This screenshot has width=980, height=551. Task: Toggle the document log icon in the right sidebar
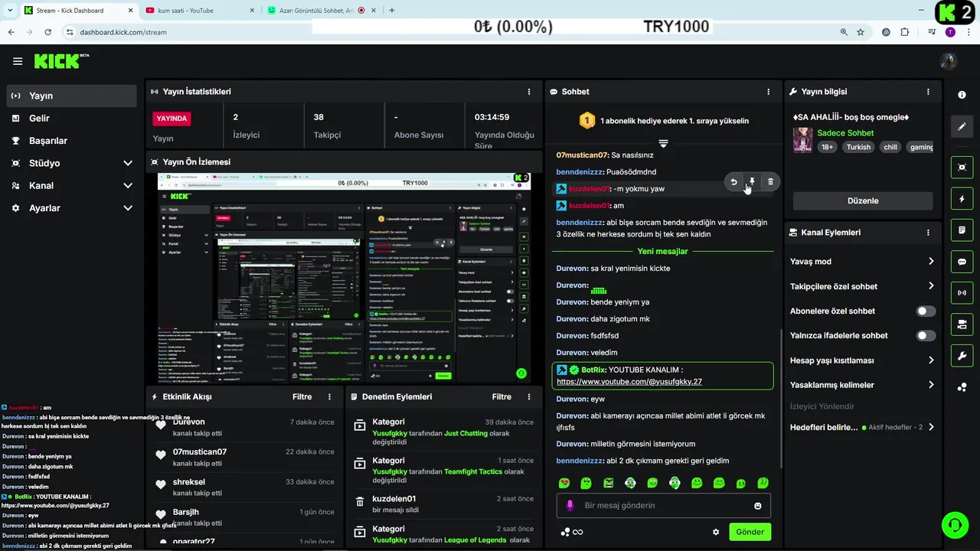[962, 230]
